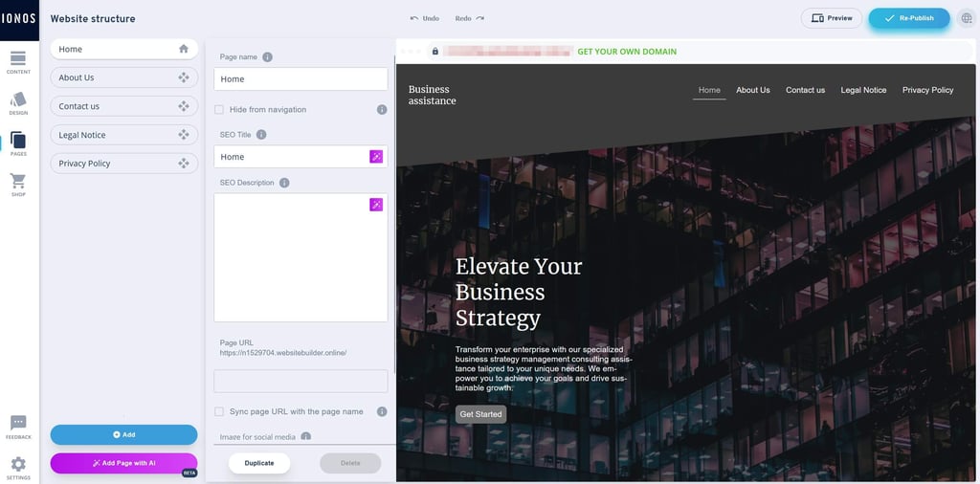Screen dimensions: 980x484
Task: Select Home page in website structure
Action: 123,49
